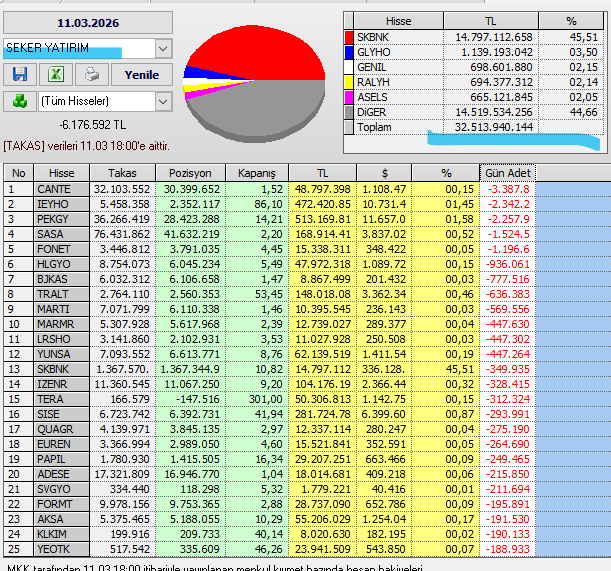The height and width of the screenshot is (571, 611).
Task: Select the PAPIL stock cell
Action: [x=62, y=460]
